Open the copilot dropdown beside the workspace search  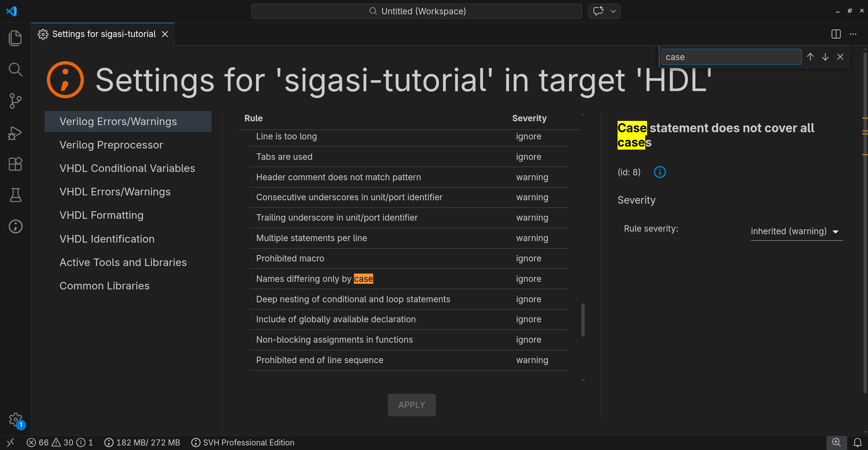click(x=612, y=11)
